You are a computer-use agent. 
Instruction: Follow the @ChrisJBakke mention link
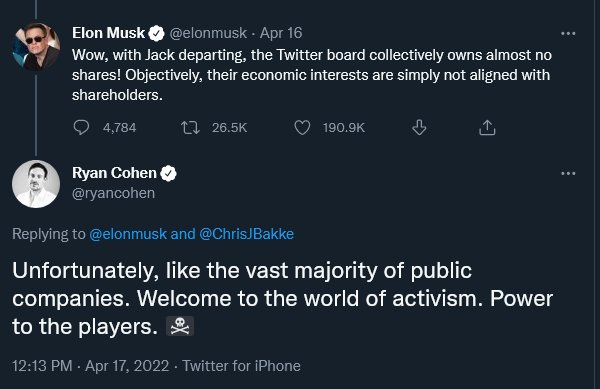point(246,234)
